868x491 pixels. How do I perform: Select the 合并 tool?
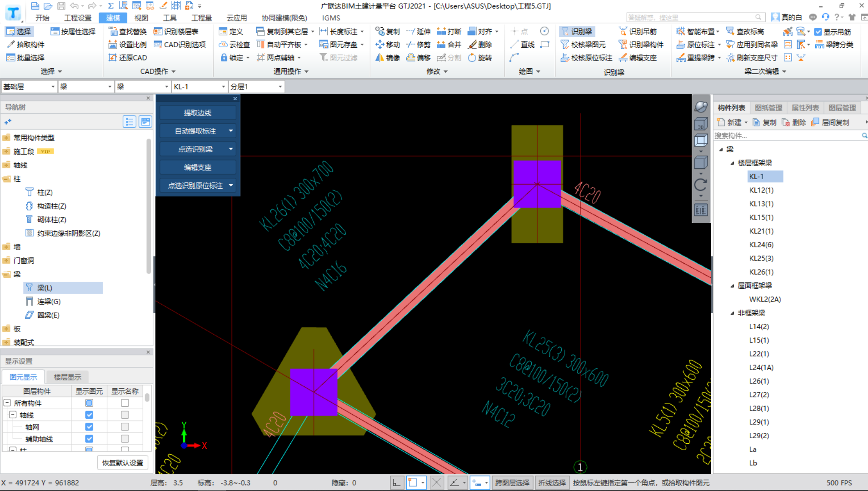pos(449,45)
